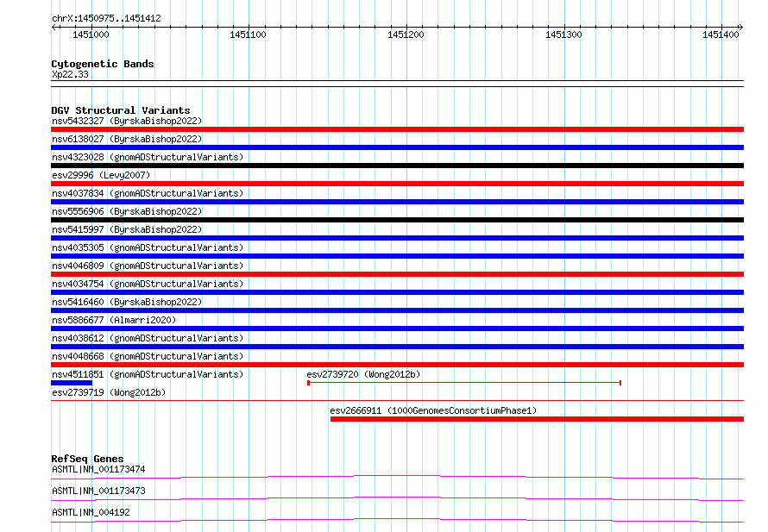Open the nsv5886677 (Almarri2020) label
768x532 pixels.
pyautogui.click(x=114, y=320)
